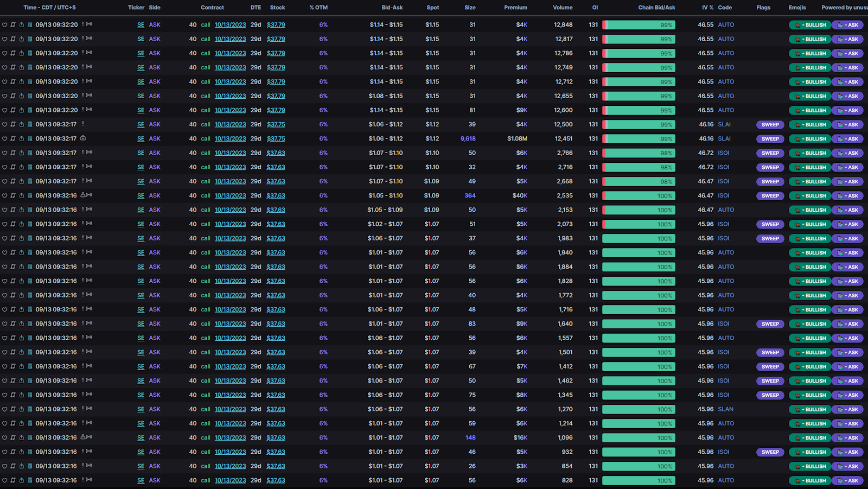Click the share icon on the top trade row
868x489 pixels.
pyautogui.click(x=21, y=24)
